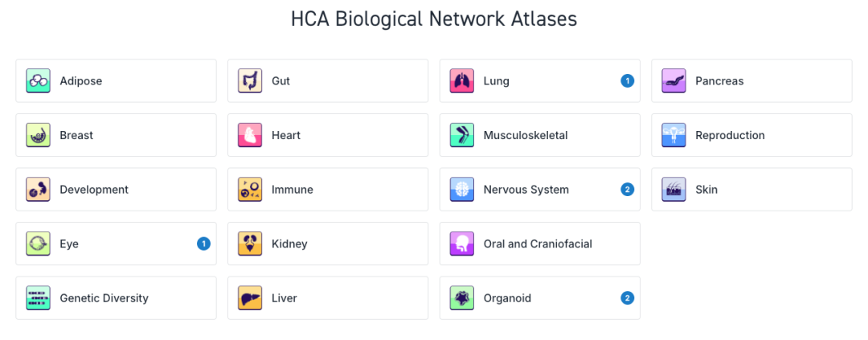Viewport: 868px width, 340px height.
Task: Open the Skin atlas icon
Action: 674,190
